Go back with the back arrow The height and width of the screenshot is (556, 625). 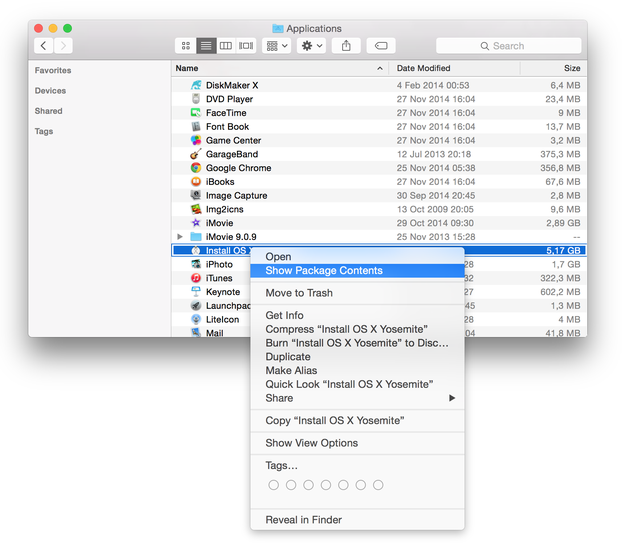click(x=44, y=46)
